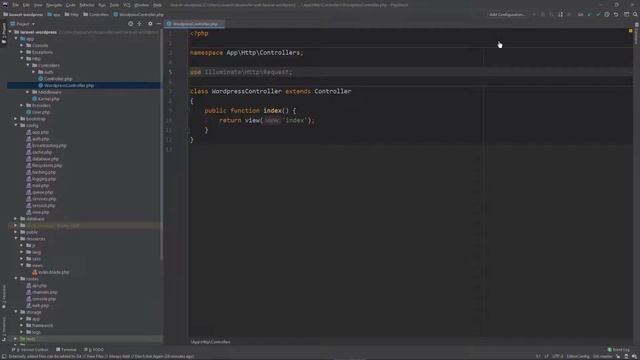Click the yellow inspection marker in the editor's top-right corner
The width and height of the screenshot is (640, 360).
pyautogui.click(x=630, y=31)
